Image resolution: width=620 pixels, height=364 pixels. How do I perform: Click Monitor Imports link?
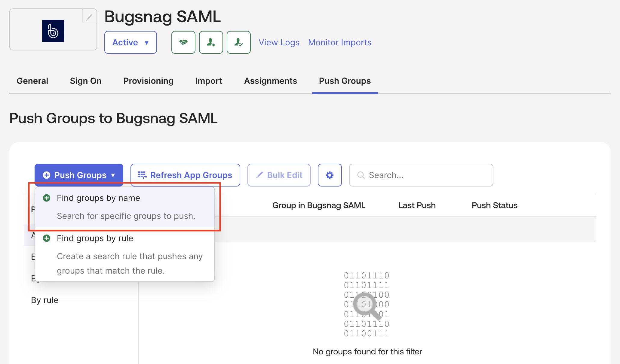[x=339, y=42]
